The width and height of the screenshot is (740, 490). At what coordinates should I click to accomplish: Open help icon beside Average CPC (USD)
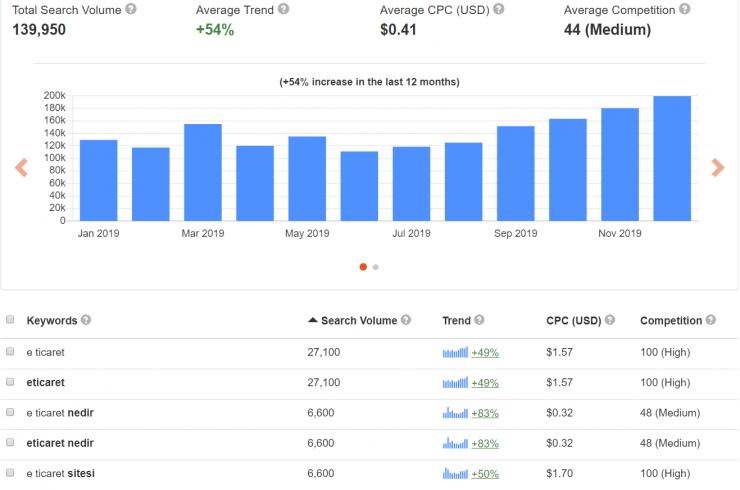tap(499, 9)
